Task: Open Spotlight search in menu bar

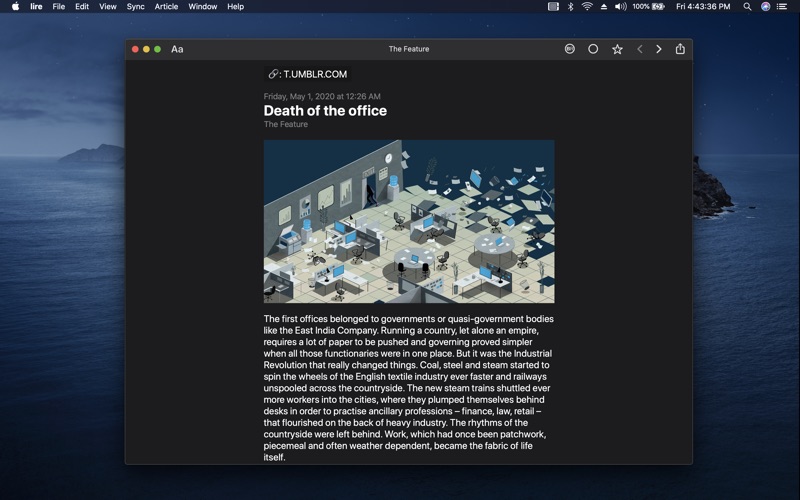Action: [747, 7]
